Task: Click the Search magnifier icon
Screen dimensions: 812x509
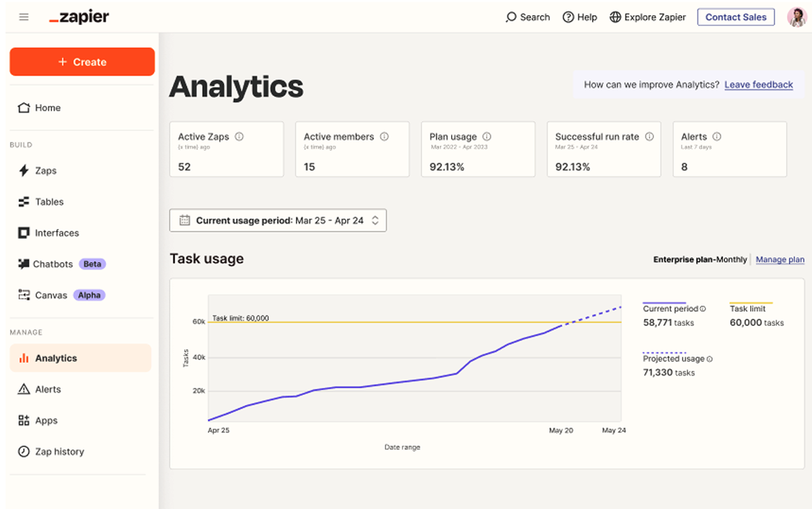Action: 511,17
